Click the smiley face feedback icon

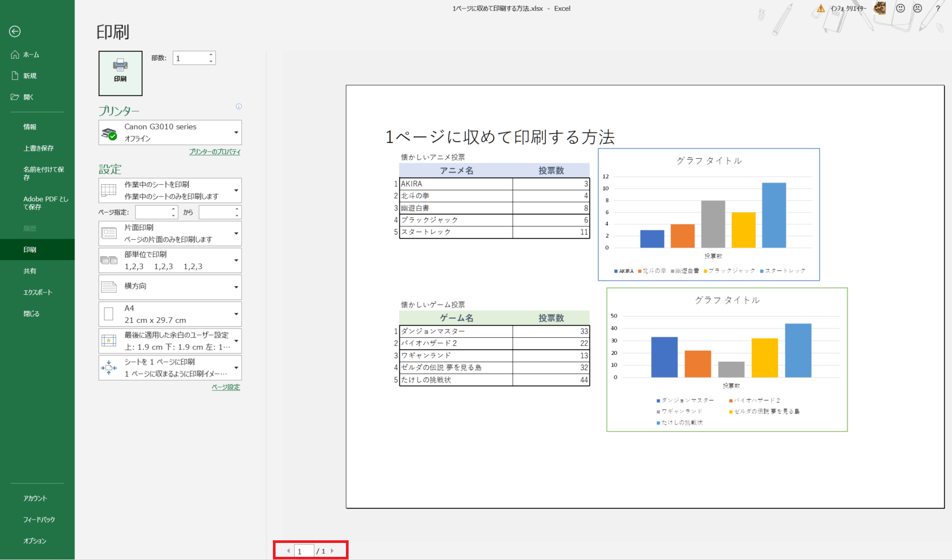[900, 9]
